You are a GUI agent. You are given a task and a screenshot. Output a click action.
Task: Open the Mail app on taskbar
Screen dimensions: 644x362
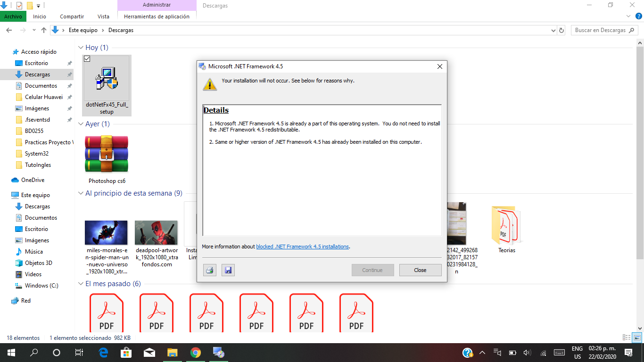[149, 353]
